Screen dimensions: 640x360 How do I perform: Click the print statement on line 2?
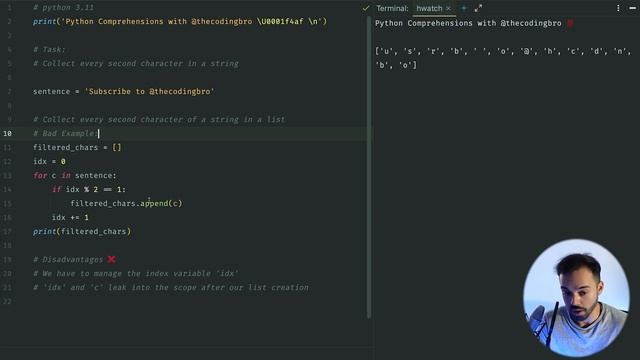coord(180,21)
